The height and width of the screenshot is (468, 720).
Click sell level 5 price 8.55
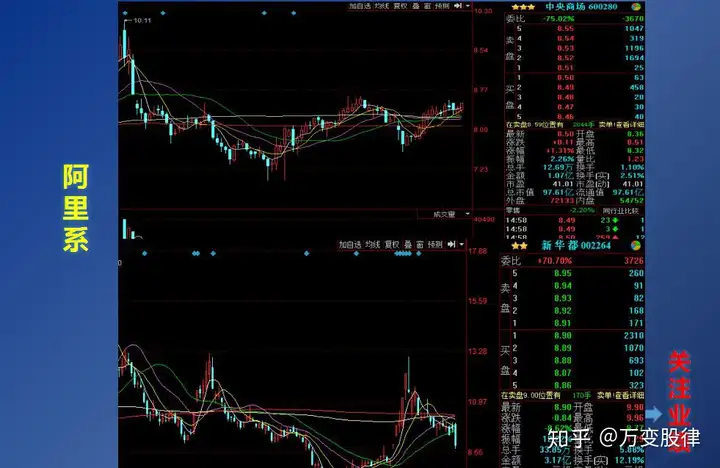tap(566, 28)
